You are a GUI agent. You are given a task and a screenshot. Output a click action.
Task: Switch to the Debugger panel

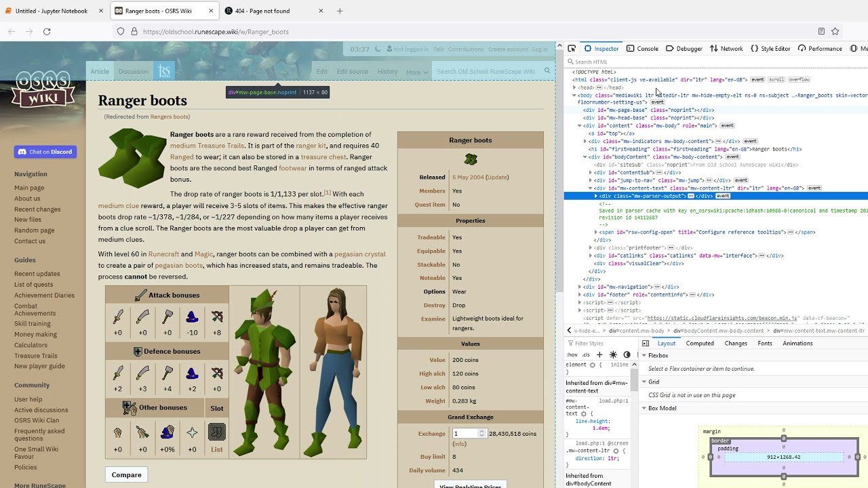[x=684, y=49]
